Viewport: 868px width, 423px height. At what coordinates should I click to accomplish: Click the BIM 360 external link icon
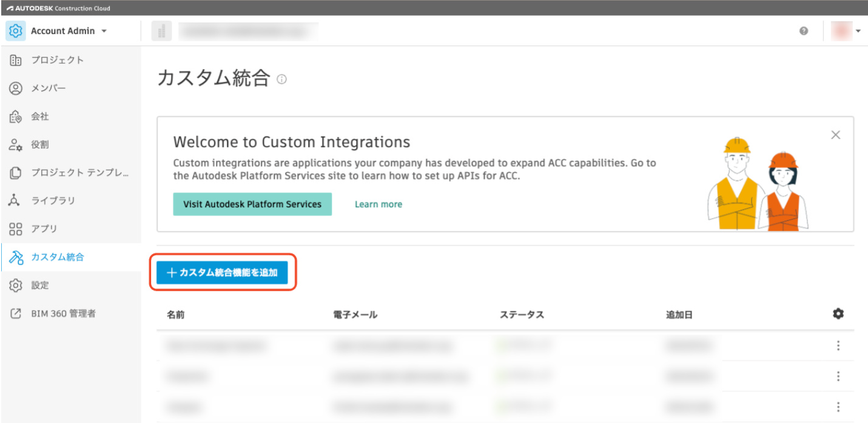pos(16,314)
